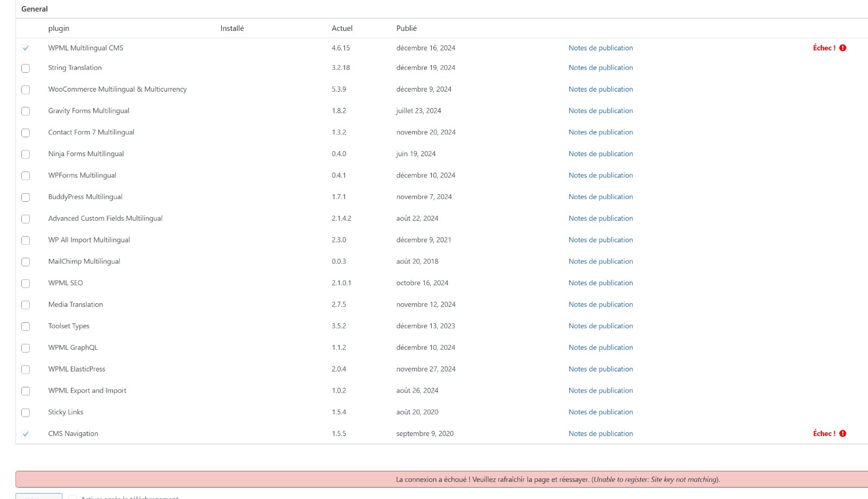Click the 'plugin' column header

click(59, 28)
